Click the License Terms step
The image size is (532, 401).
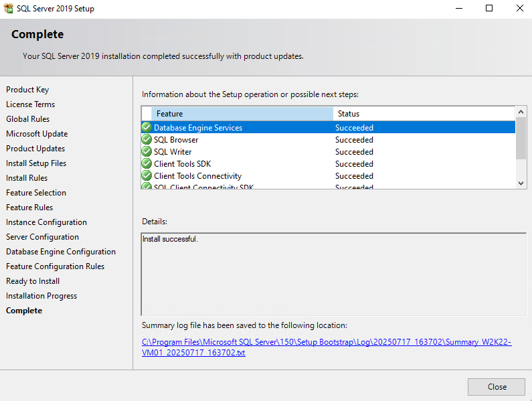[31, 104]
